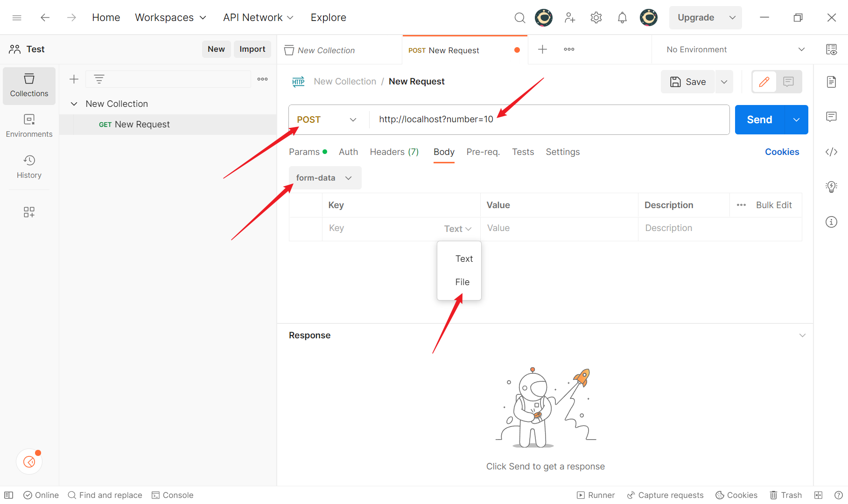848x504 pixels.
Task: Switch to the Auth tab
Action: click(x=348, y=152)
